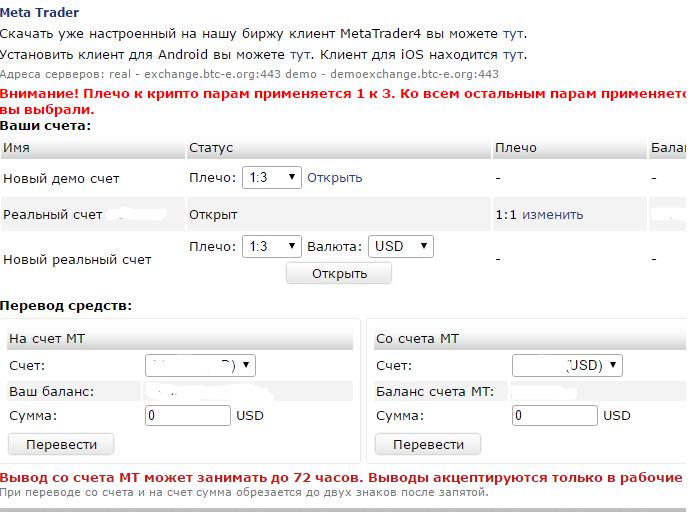
Task: Click the red Внимание leverage warning
Action: tap(343, 101)
